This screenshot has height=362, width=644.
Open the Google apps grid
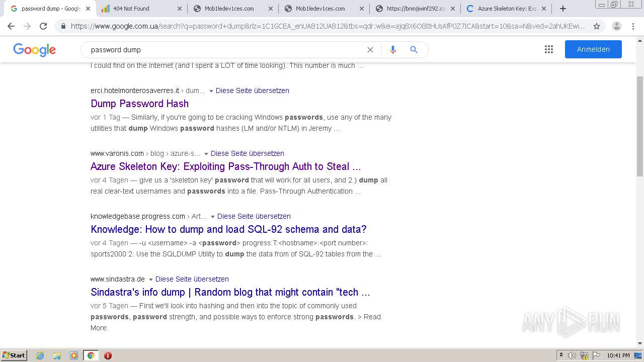point(549,49)
